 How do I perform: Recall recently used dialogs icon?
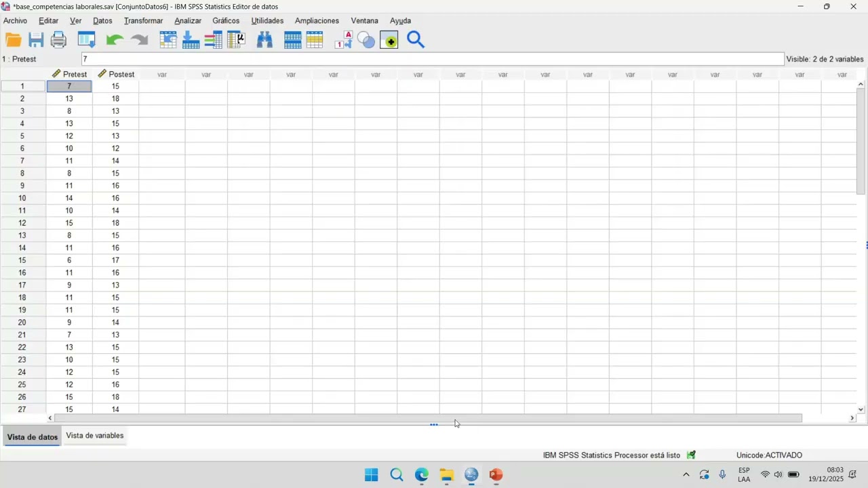pyautogui.click(x=86, y=40)
